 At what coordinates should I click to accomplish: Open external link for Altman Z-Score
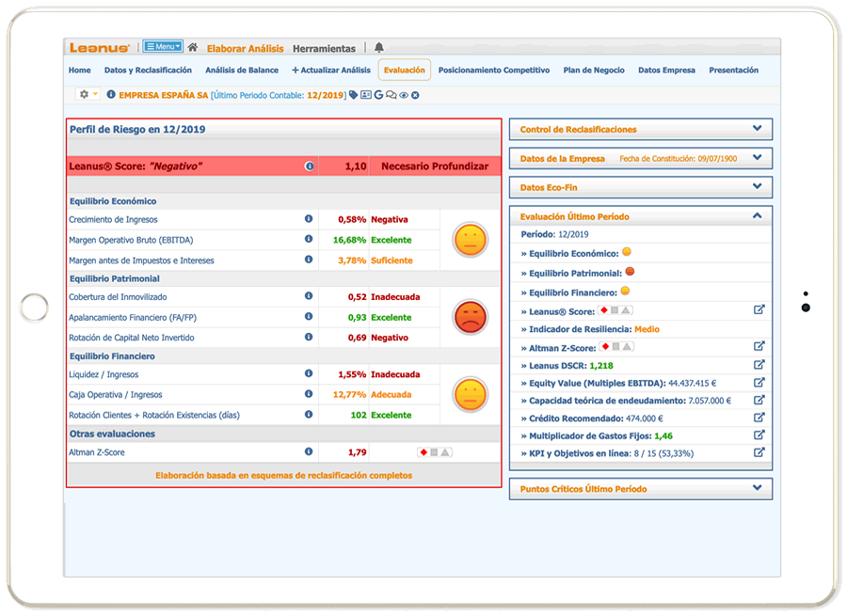tap(759, 346)
